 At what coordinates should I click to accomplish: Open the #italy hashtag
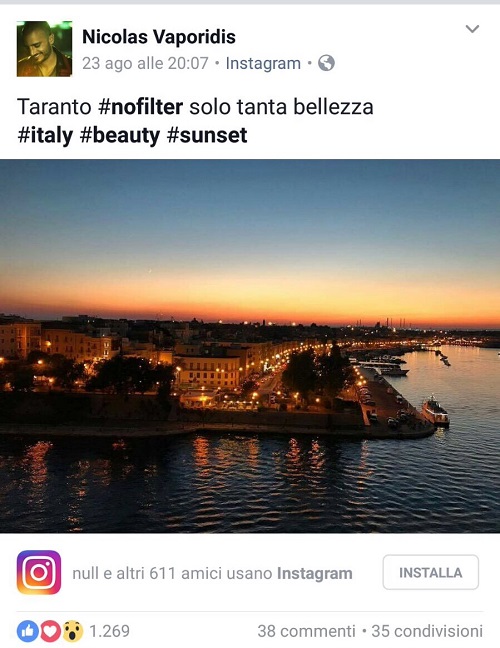click(45, 136)
